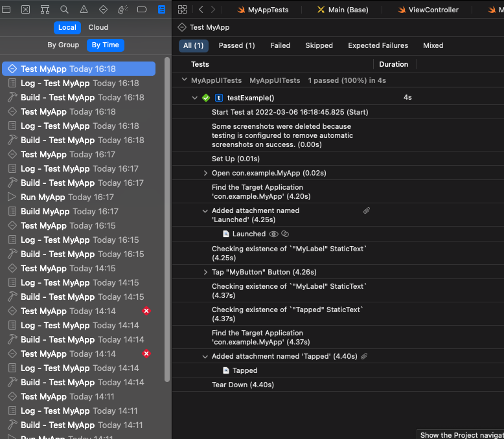This screenshot has height=439, width=504.
Task: Open the Symbol navigator hierarchy icon
Action: [45, 10]
